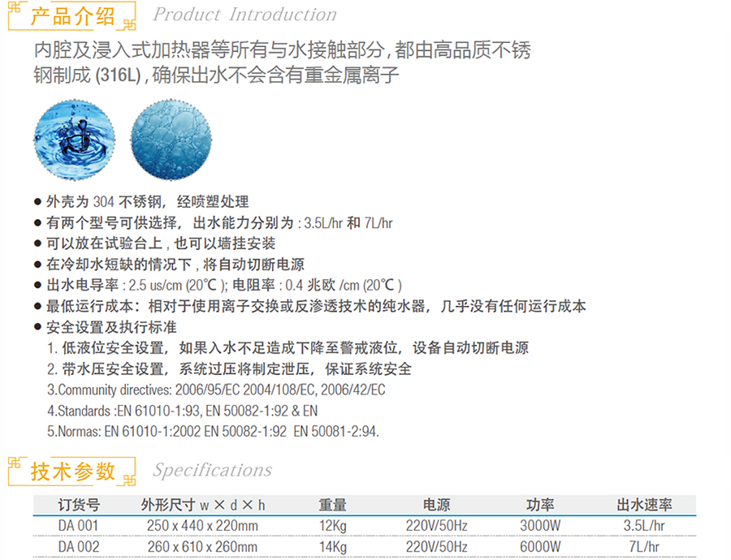Click the 订货号 column header
Image resolution: width=731 pixels, height=560 pixels.
tap(79, 505)
